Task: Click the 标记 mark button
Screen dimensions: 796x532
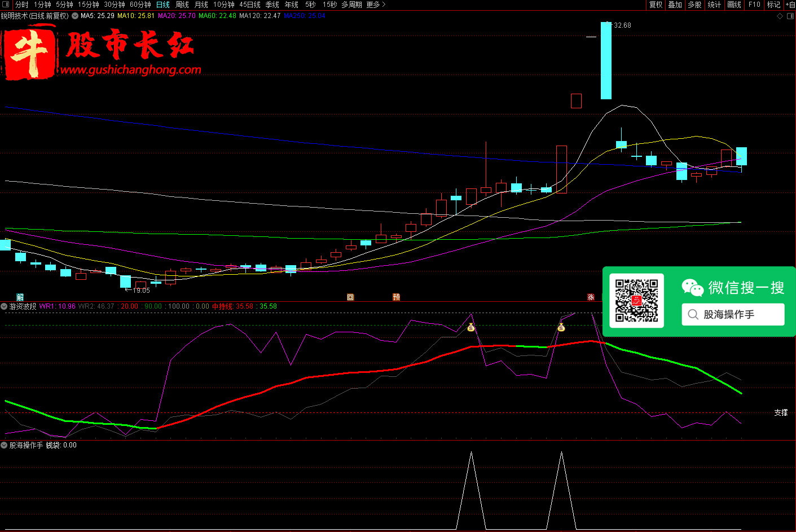Action: click(x=773, y=5)
